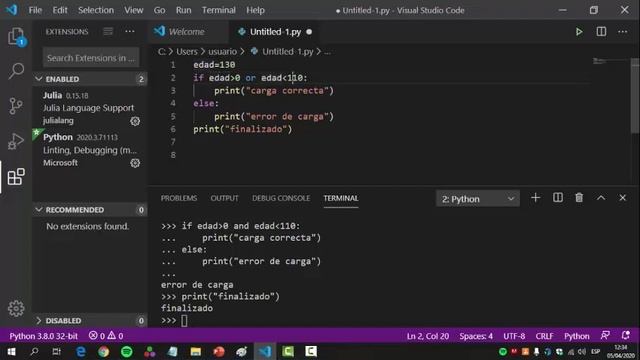Select the TERMINAL panel tab

[341, 198]
